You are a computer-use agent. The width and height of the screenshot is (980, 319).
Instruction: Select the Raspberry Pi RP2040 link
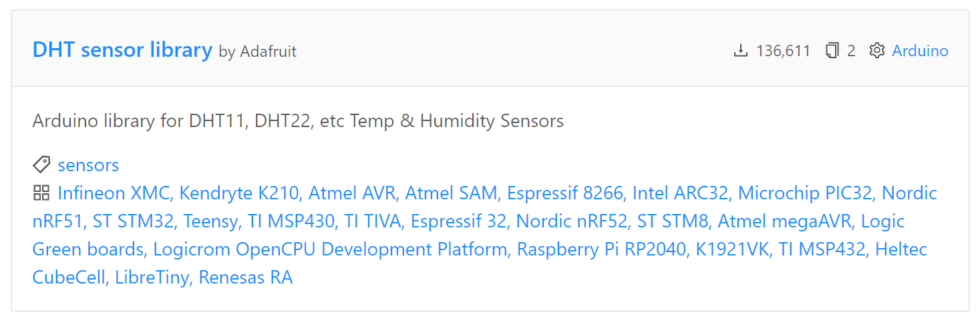coord(601,249)
